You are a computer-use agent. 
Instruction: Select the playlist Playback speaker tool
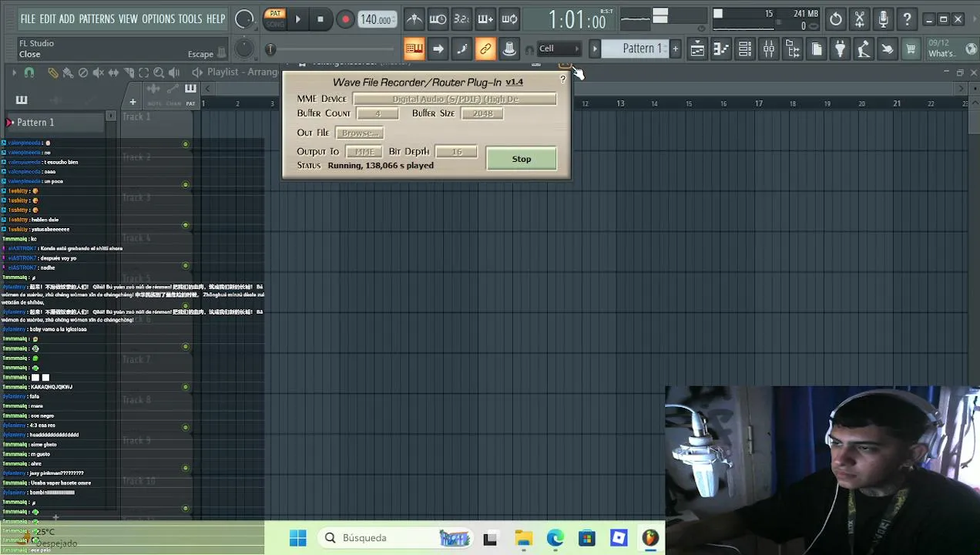point(174,72)
